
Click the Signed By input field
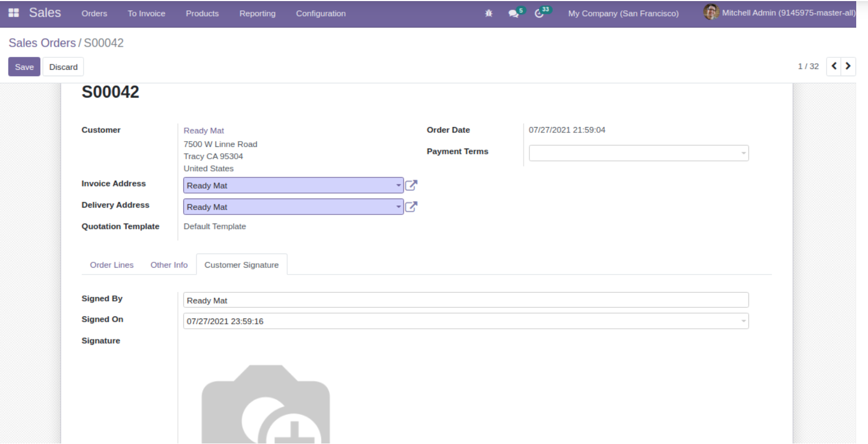pyautogui.click(x=465, y=300)
